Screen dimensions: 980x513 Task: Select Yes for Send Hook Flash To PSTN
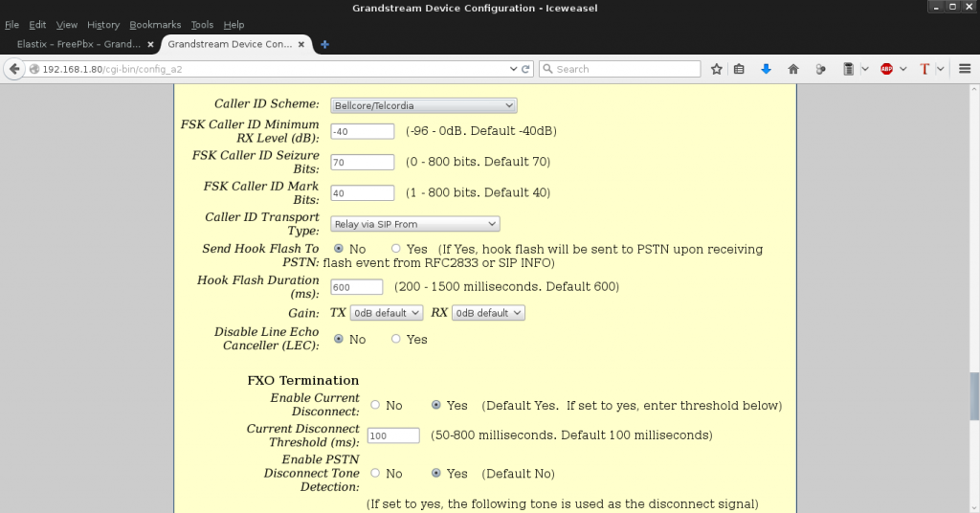click(x=396, y=249)
